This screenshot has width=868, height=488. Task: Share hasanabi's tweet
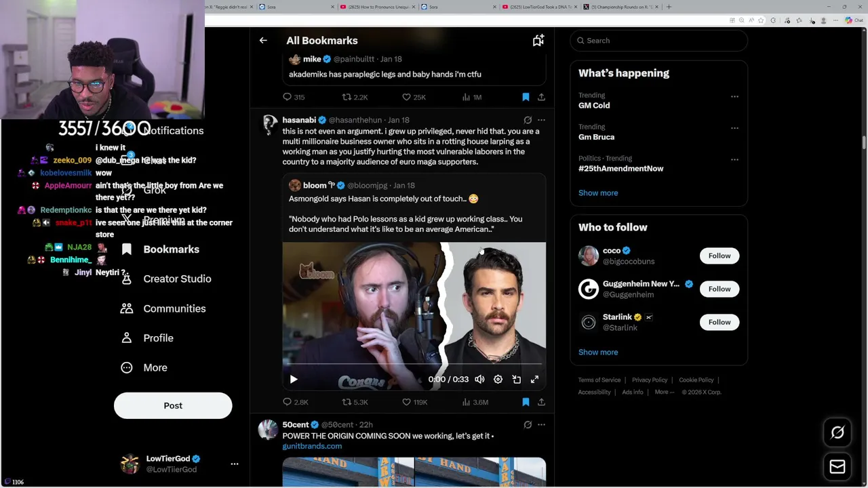(541, 402)
